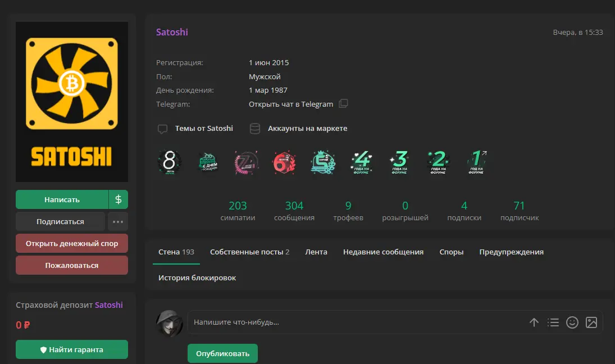The height and width of the screenshot is (364, 615).
Task: Click the gender value Мужской
Action: (265, 76)
